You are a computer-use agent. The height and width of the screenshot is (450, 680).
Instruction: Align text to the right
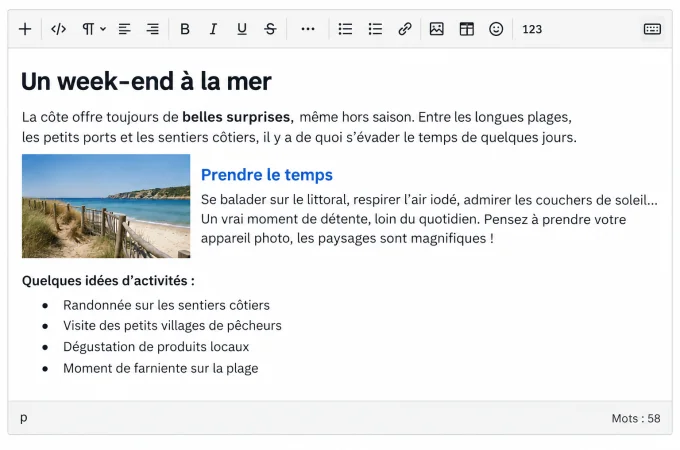(152, 29)
